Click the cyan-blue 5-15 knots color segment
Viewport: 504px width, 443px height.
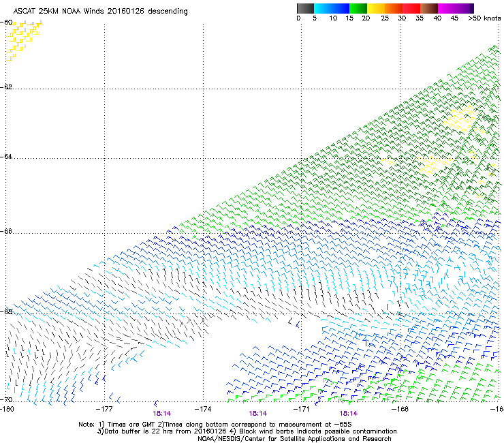point(332,8)
